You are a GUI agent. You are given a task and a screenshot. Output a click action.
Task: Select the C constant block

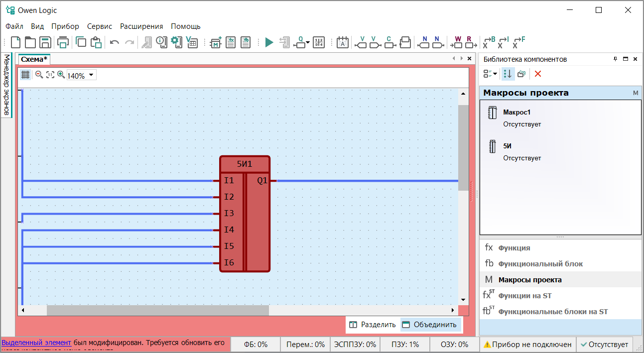coord(389,43)
